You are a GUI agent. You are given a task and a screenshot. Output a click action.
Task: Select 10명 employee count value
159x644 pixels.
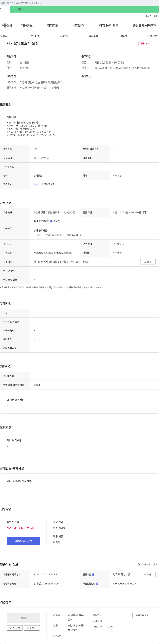(x=110, y=627)
